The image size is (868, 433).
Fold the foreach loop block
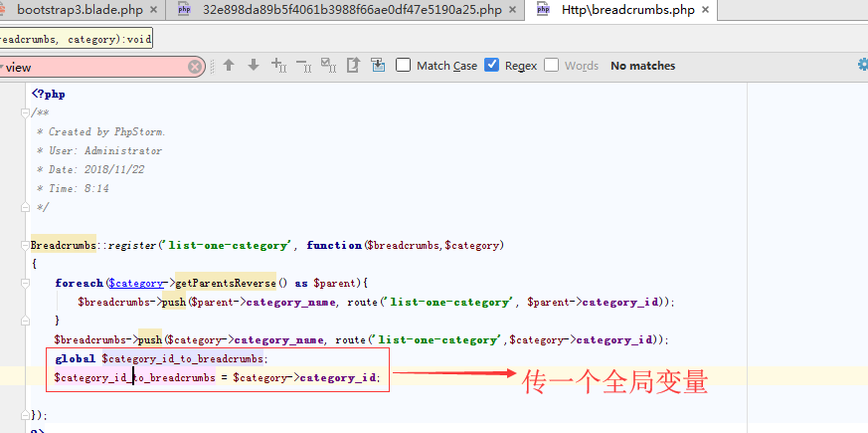click(24, 283)
